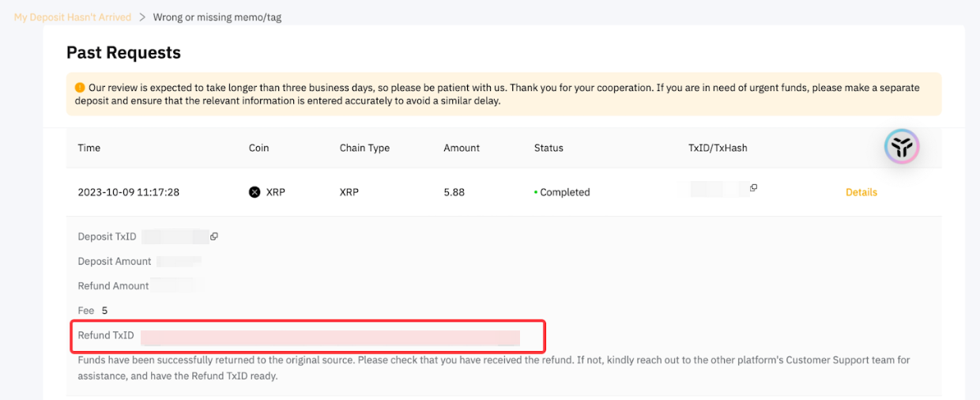980x400 pixels.
Task: Click the Past Requests heading
Action: pos(123,53)
